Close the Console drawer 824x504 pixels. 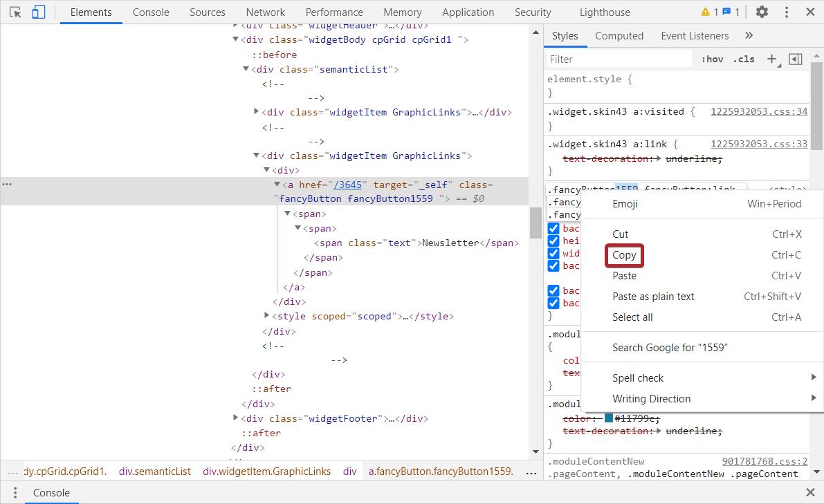click(x=810, y=492)
